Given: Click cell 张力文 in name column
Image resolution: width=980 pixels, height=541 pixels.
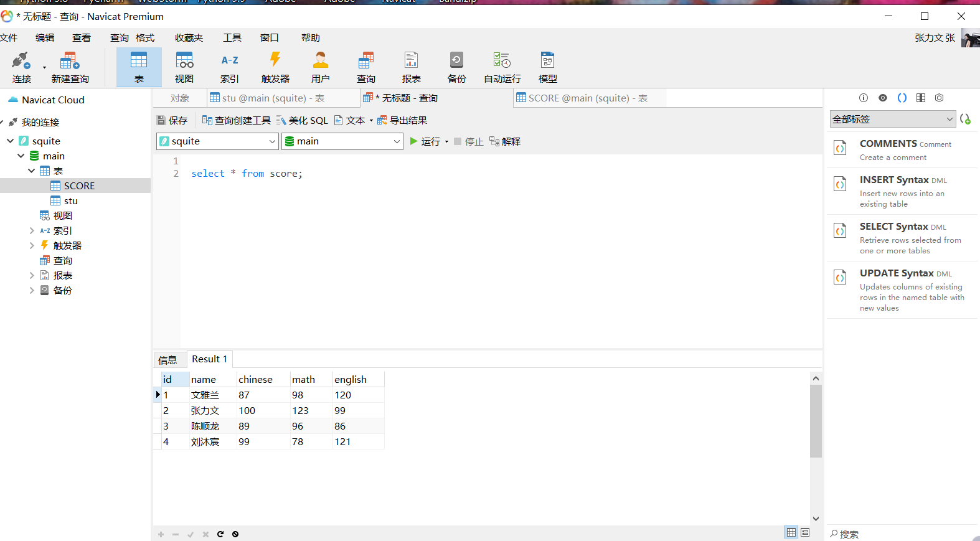Looking at the screenshot, I should point(212,411).
